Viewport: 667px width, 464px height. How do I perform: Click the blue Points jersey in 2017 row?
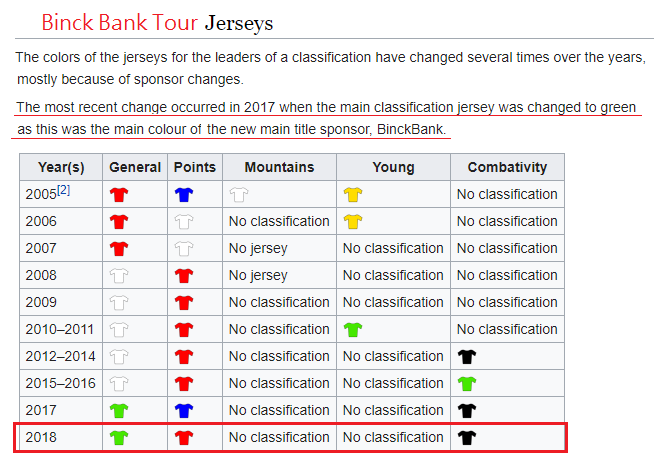184,410
